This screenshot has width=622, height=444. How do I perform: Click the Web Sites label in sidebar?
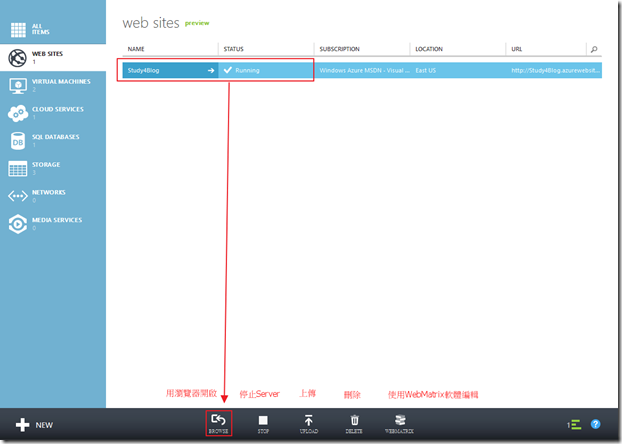(x=47, y=54)
